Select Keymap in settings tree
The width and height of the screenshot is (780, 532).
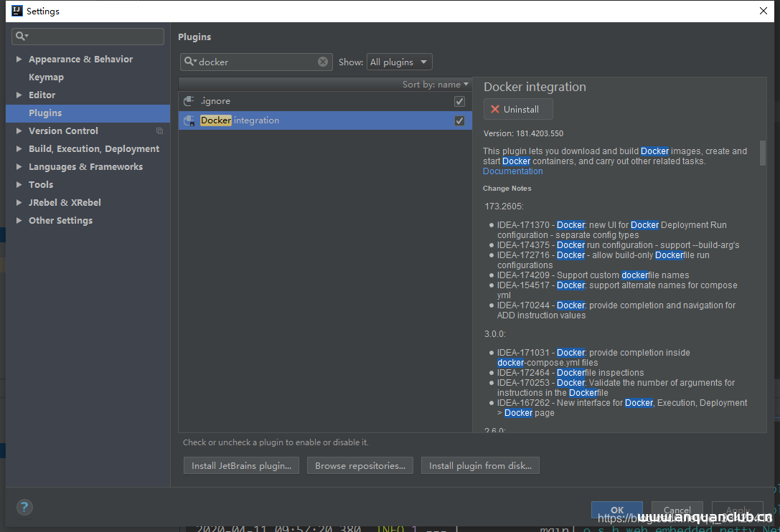click(x=46, y=77)
